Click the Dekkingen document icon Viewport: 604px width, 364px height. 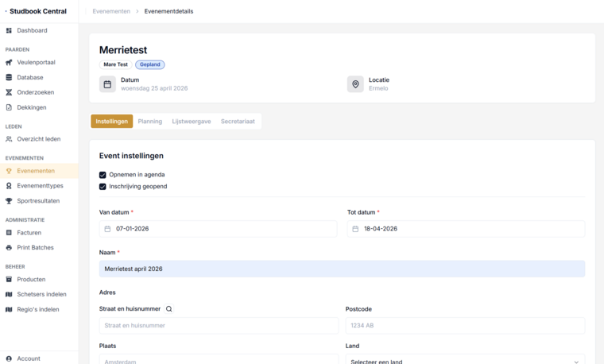tap(9, 107)
